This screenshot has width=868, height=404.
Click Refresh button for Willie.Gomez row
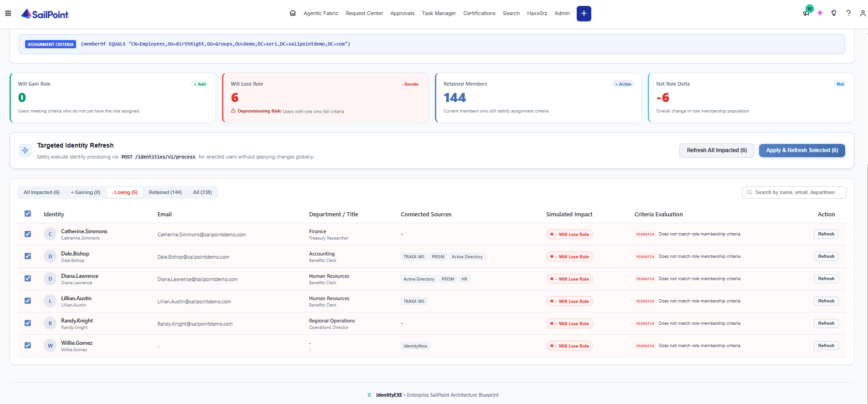click(x=826, y=346)
